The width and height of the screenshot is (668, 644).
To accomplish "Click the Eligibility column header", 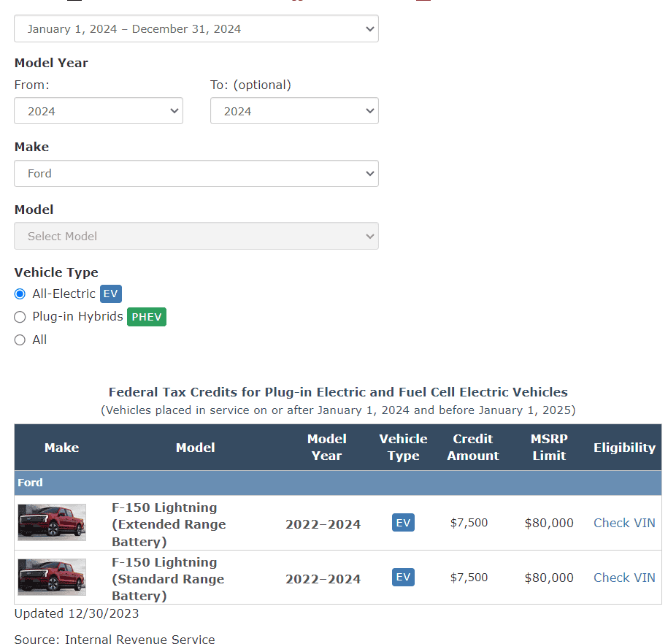I will [624, 448].
